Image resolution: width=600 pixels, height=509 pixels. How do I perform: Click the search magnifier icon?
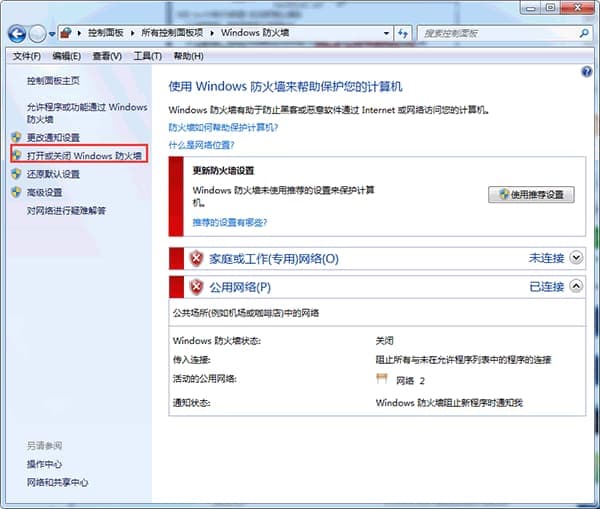tap(584, 34)
